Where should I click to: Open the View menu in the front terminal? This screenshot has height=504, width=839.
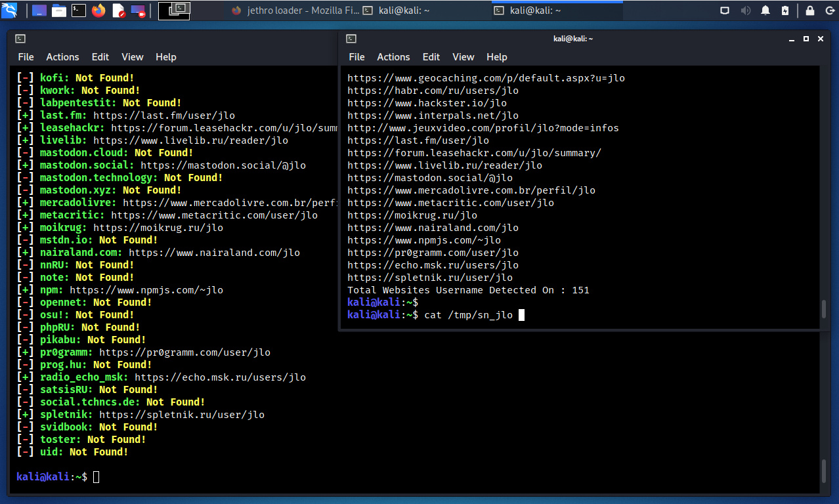coord(463,57)
